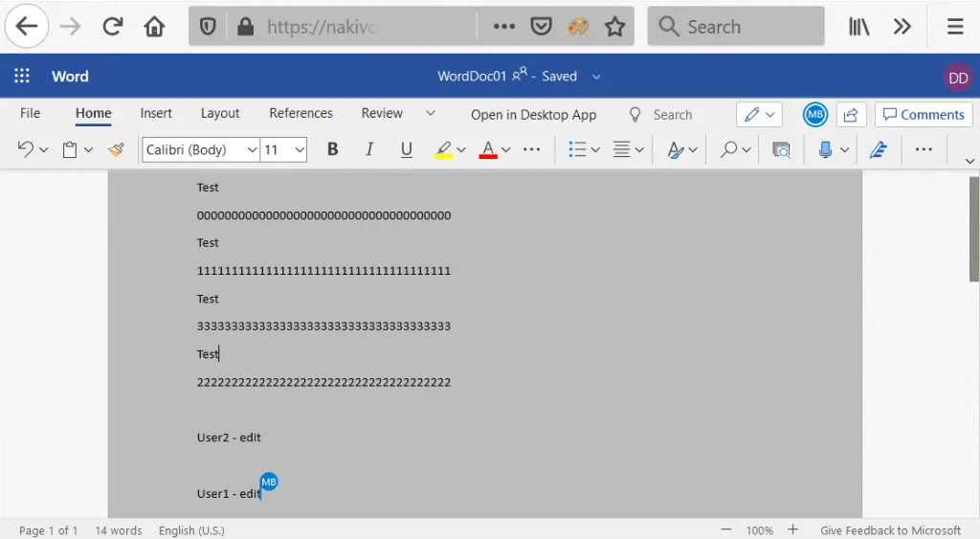Open the Editor pen icon in ribbon
Viewport: 980px width, 539px height.
click(x=879, y=149)
